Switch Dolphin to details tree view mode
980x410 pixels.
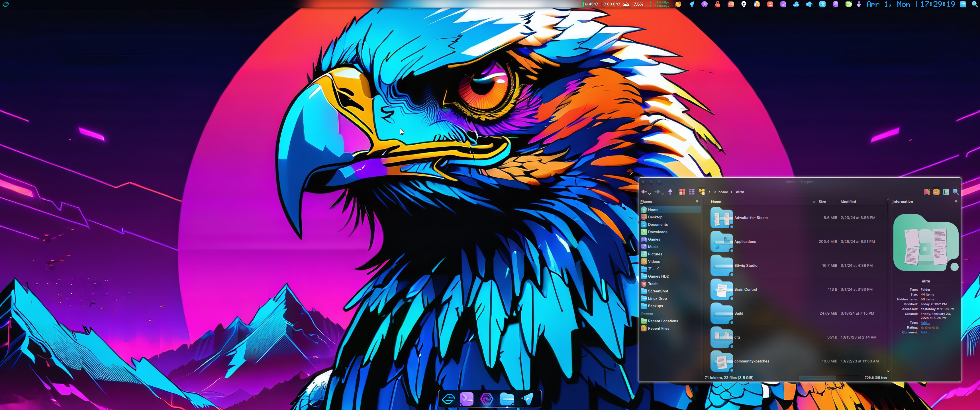tap(702, 192)
